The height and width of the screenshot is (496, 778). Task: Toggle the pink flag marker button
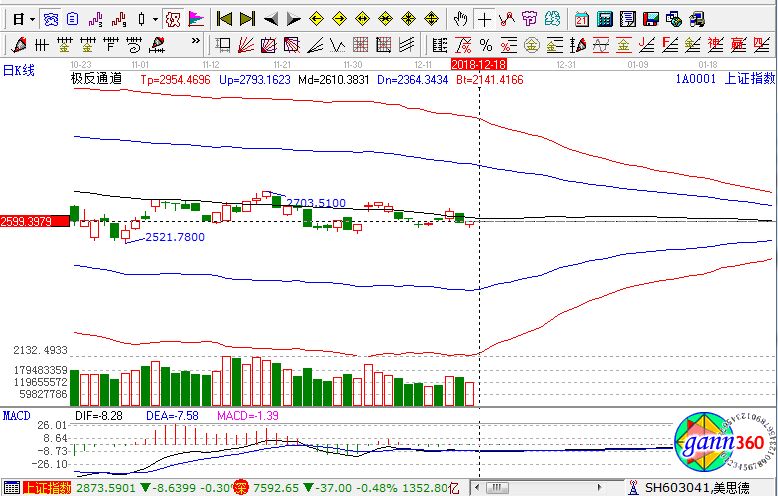click(x=196, y=19)
